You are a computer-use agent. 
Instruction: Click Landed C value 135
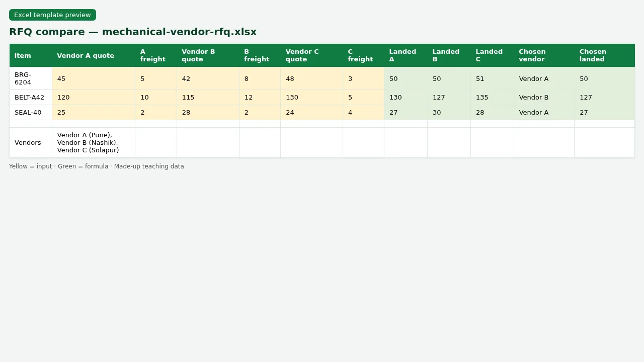492,98
